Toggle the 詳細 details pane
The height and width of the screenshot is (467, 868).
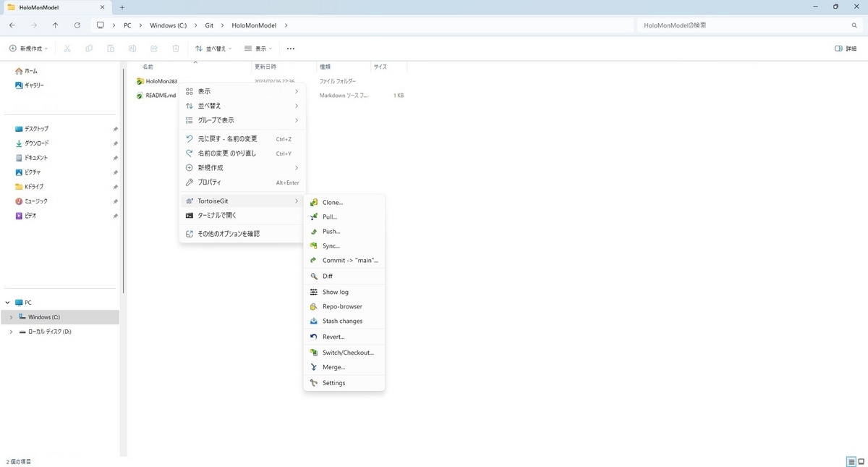click(843, 48)
